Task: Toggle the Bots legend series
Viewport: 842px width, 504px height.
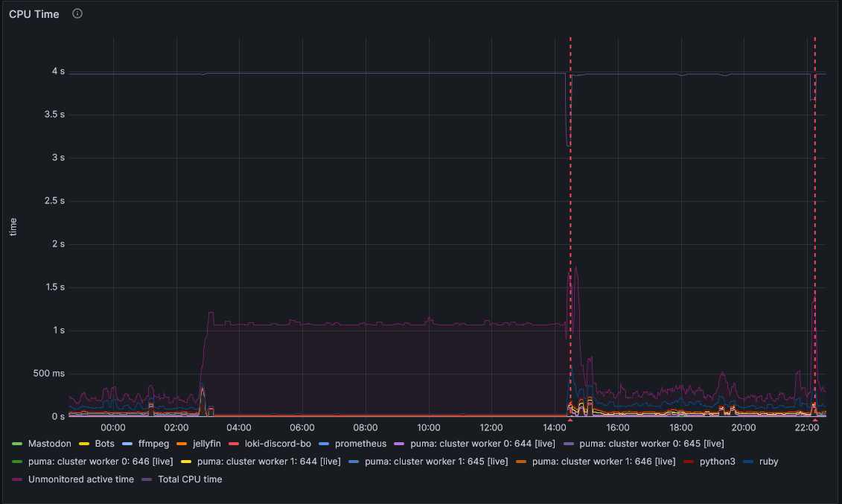Action: pos(104,444)
